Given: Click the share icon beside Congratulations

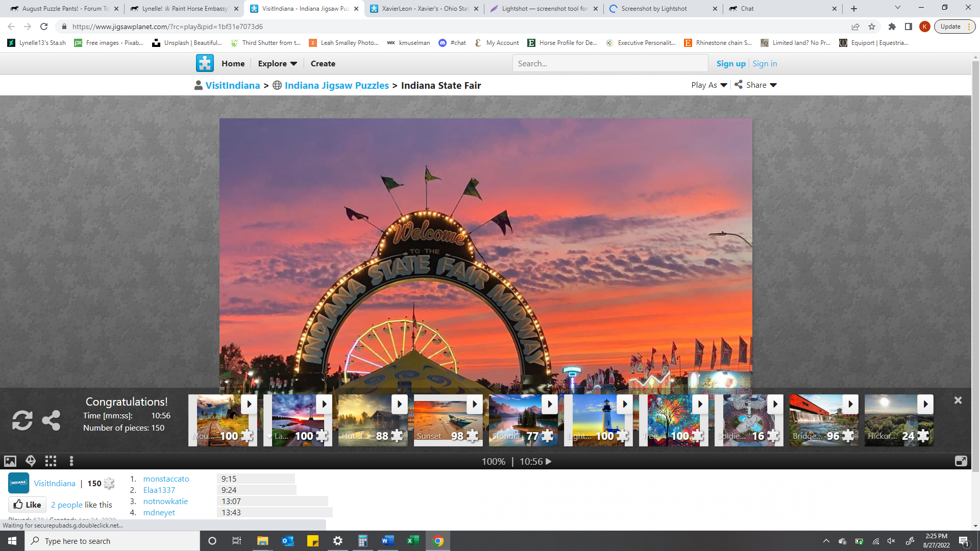Looking at the screenshot, I should [51, 420].
